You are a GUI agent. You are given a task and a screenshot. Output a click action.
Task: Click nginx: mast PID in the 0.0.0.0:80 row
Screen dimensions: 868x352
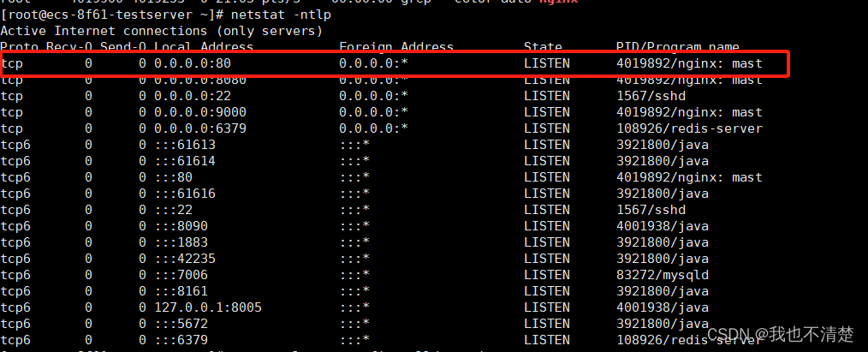pyautogui.click(x=689, y=63)
